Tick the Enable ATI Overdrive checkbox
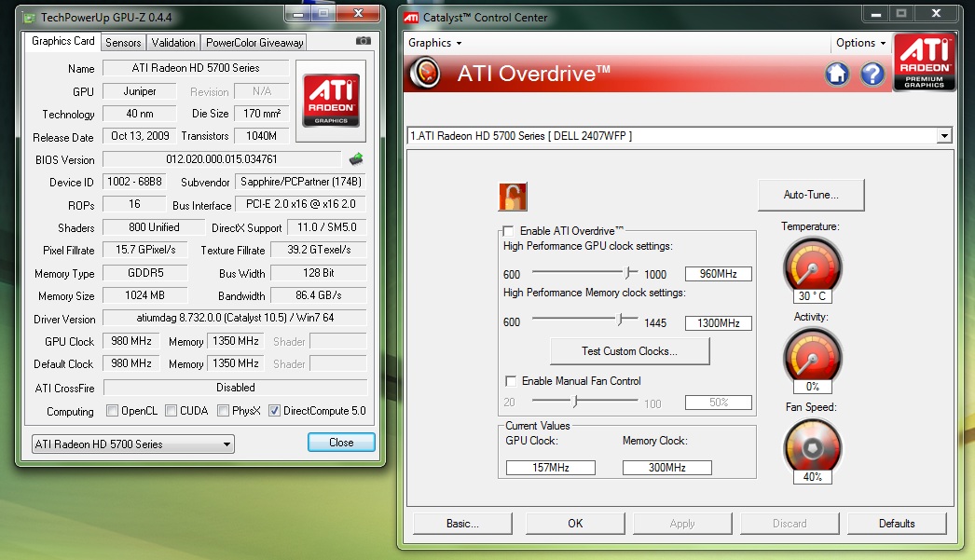 (x=508, y=230)
